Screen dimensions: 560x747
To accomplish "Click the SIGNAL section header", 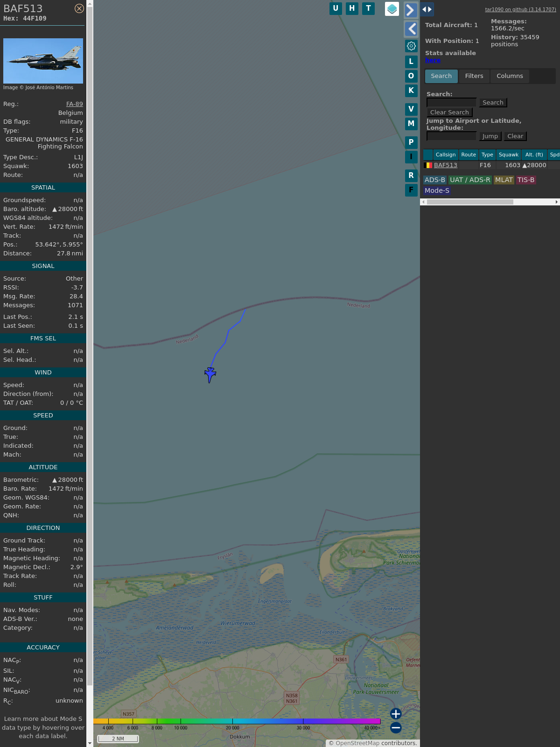I will [x=43, y=266].
